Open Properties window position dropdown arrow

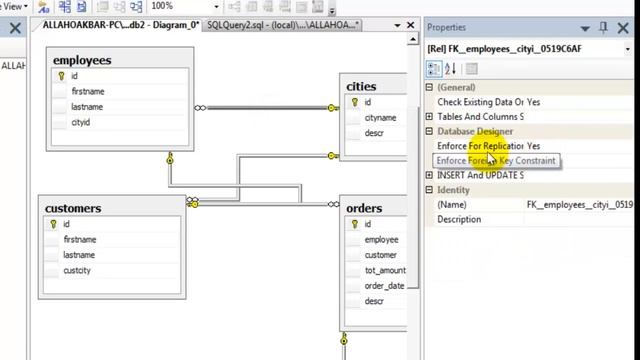[x=585, y=28]
